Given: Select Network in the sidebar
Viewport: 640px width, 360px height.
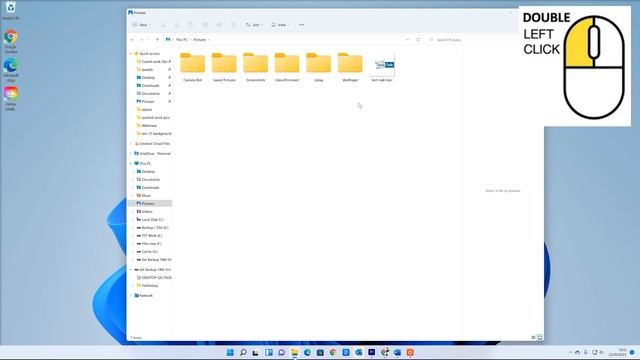Looking at the screenshot, I should tap(144, 296).
